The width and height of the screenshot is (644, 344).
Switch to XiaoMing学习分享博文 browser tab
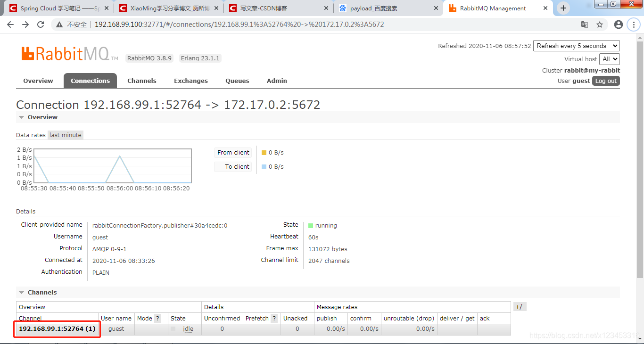pyautogui.click(x=169, y=8)
